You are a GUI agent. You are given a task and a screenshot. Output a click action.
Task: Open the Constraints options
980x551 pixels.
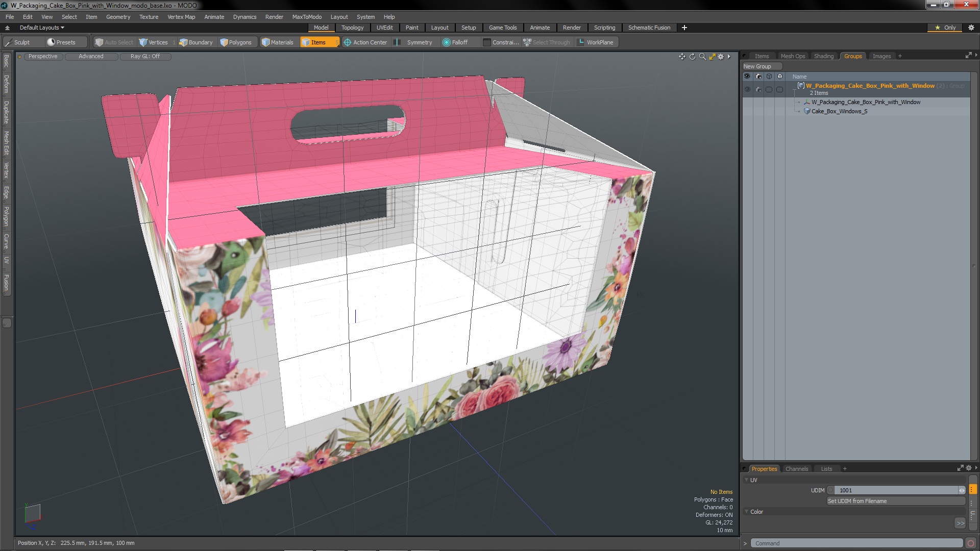(x=501, y=42)
